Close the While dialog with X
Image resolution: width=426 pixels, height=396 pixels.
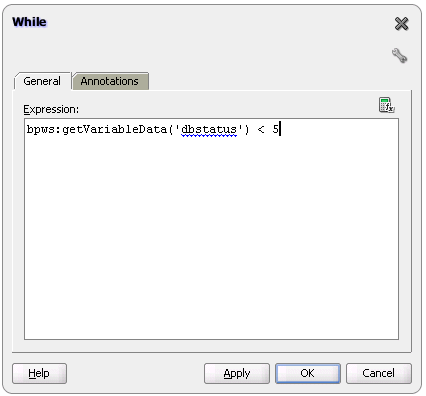click(x=401, y=24)
